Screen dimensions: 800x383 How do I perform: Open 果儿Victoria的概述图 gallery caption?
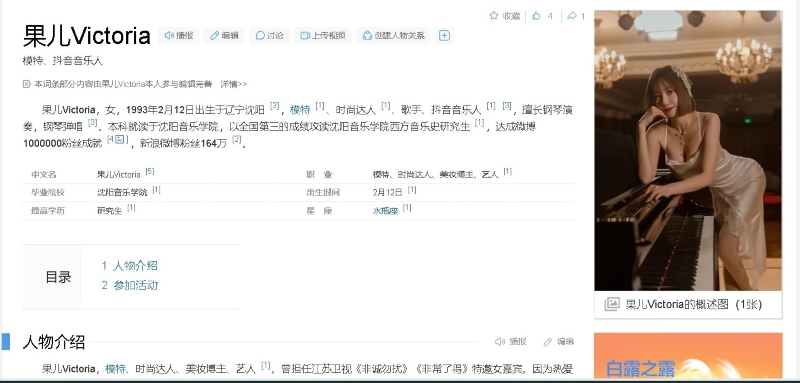click(693, 304)
